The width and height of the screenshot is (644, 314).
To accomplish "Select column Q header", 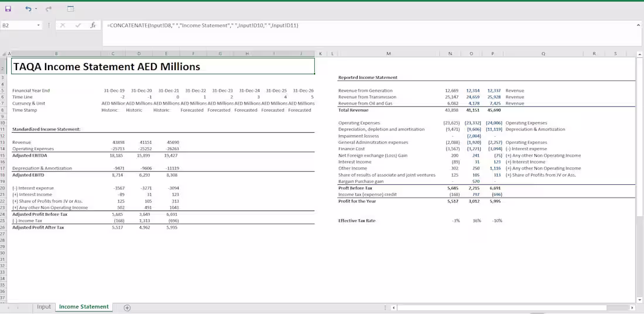I will coord(543,54).
